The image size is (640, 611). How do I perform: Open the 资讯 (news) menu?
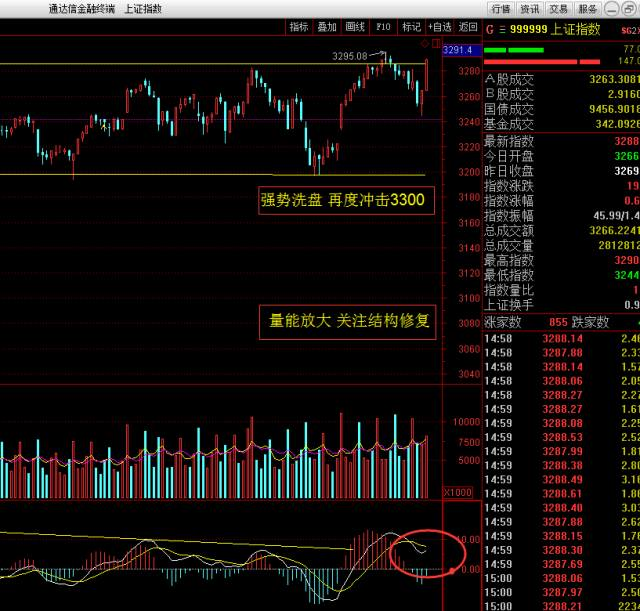(530, 9)
